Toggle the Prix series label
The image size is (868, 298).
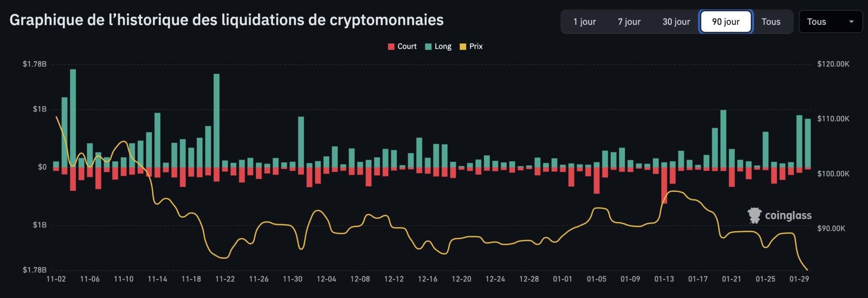click(x=476, y=47)
